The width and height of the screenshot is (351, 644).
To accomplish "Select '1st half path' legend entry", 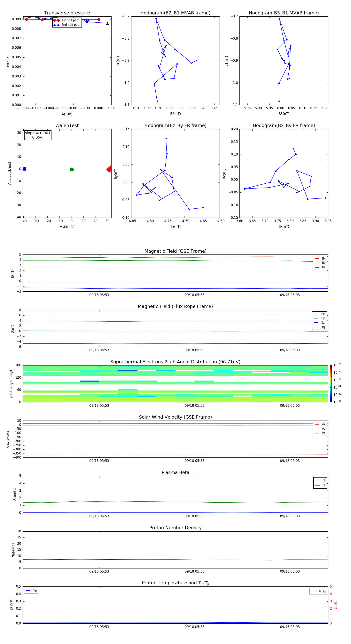I will click(x=67, y=20).
